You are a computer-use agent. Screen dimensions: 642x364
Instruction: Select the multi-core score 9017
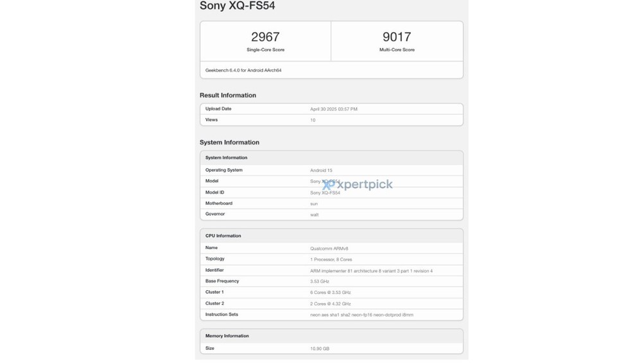(x=397, y=37)
